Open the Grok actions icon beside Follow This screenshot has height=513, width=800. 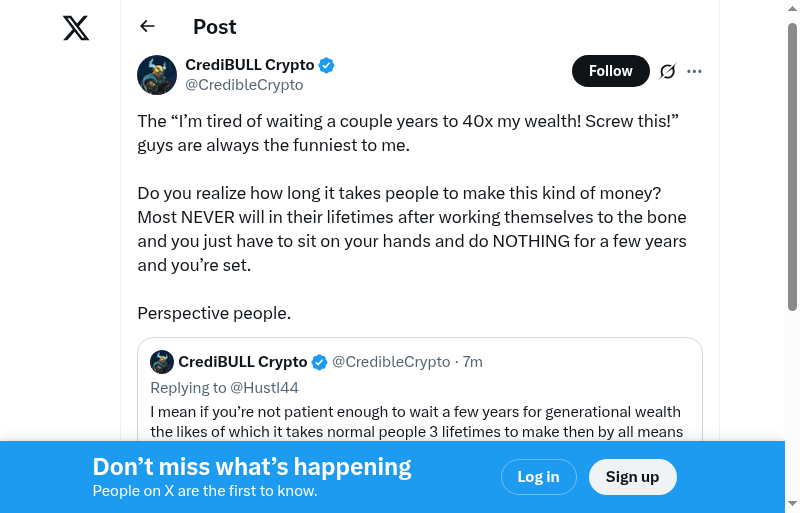[x=668, y=71]
